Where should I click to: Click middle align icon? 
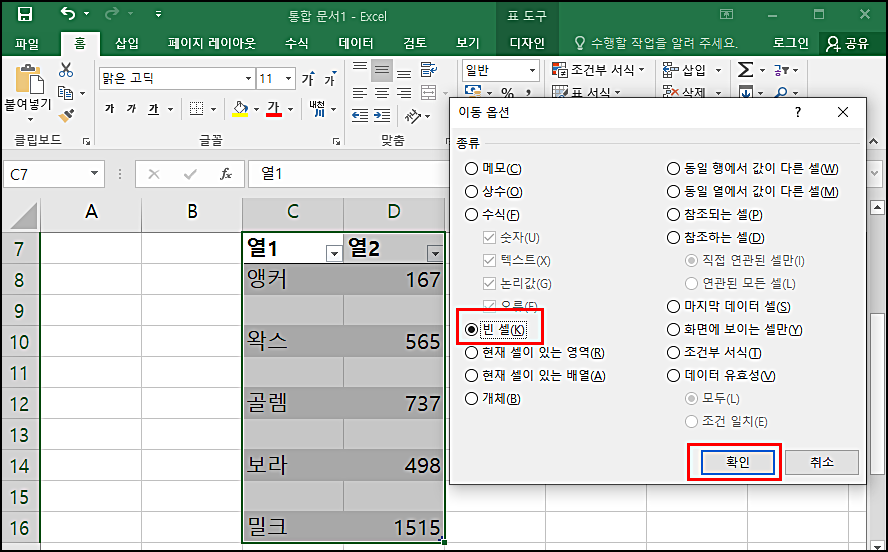pyautogui.click(x=382, y=70)
